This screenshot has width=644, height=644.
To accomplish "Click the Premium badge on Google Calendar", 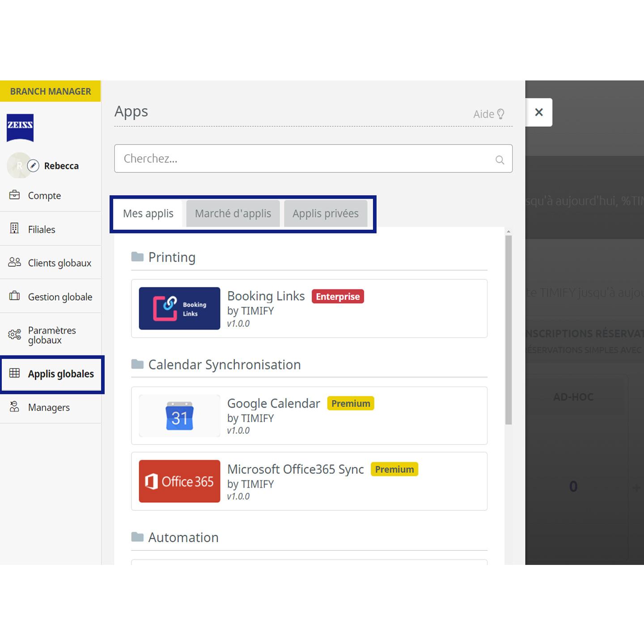I will (x=351, y=403).
